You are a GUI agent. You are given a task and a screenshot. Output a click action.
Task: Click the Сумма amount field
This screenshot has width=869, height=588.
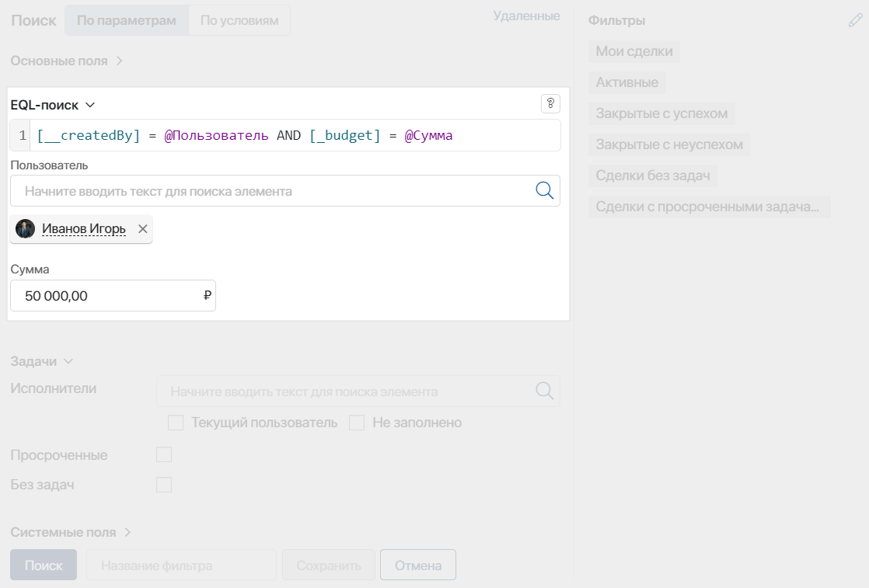(113, 295)
